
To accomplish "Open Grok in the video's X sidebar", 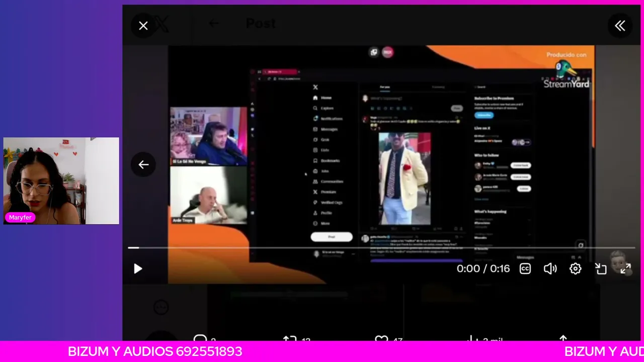I will tap(321, 139).
